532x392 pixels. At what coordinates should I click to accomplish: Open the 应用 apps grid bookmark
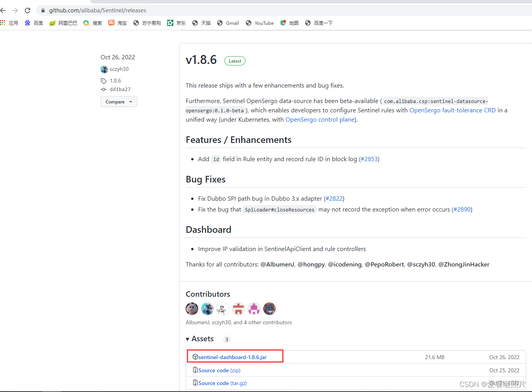tap(9, 23)
